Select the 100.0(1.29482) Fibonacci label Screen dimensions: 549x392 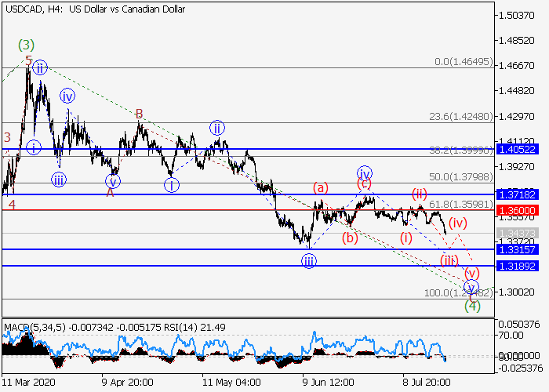pyautogui.click(x=459, y=293)
